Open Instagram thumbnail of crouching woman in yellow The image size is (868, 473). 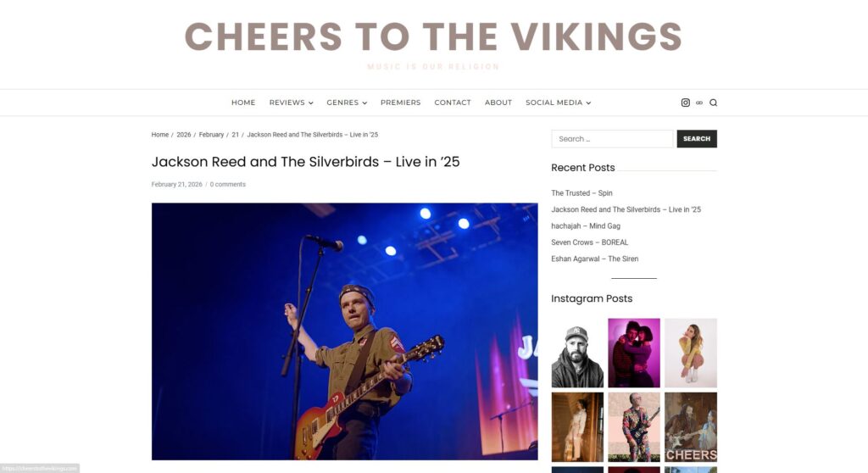[691, 353]
